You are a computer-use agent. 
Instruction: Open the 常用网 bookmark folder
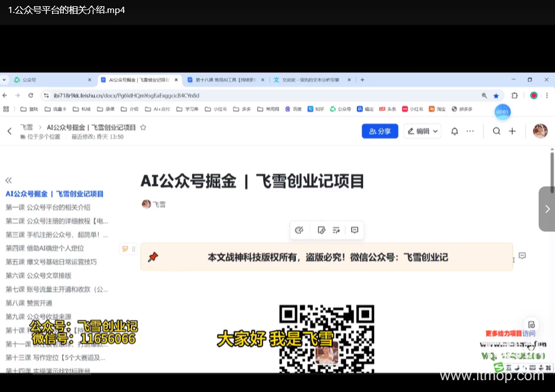click(x=268, y=109)
